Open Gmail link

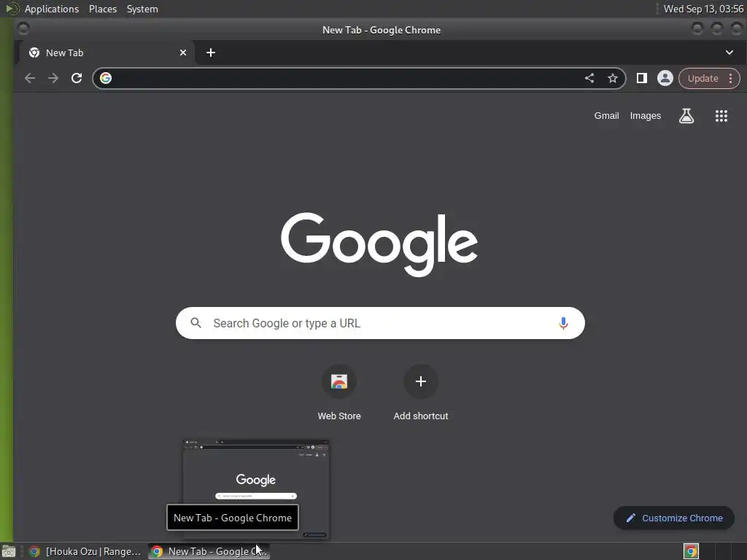(x=606, y=116)
